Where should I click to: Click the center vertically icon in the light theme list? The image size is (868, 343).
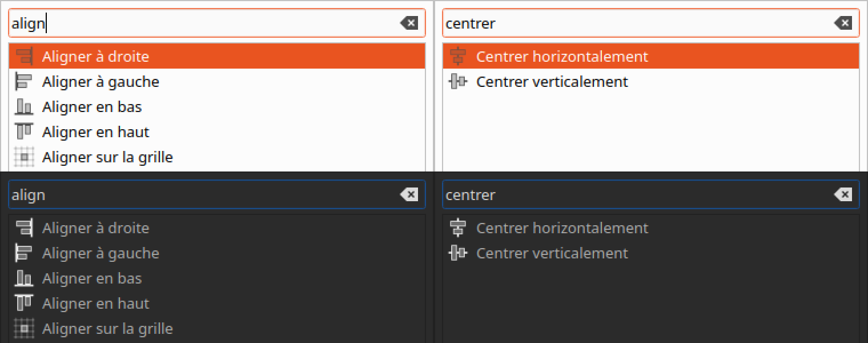(x=458, y=82)
